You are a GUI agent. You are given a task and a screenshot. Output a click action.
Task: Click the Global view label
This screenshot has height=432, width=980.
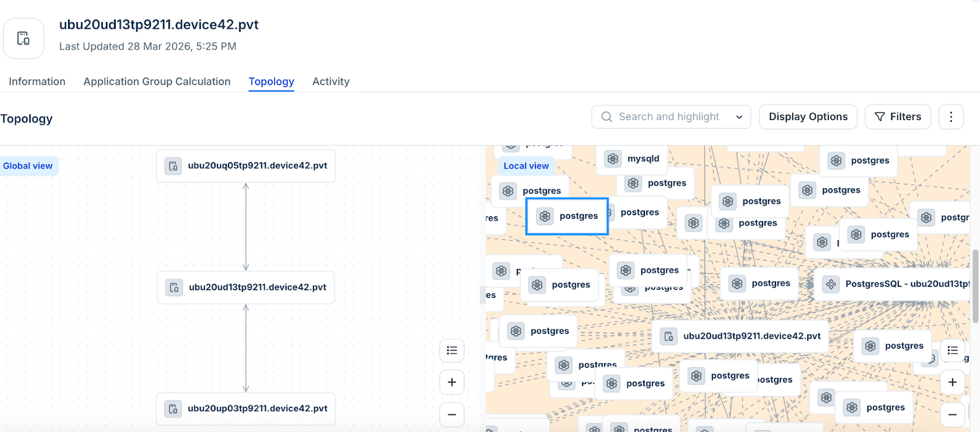28,165
